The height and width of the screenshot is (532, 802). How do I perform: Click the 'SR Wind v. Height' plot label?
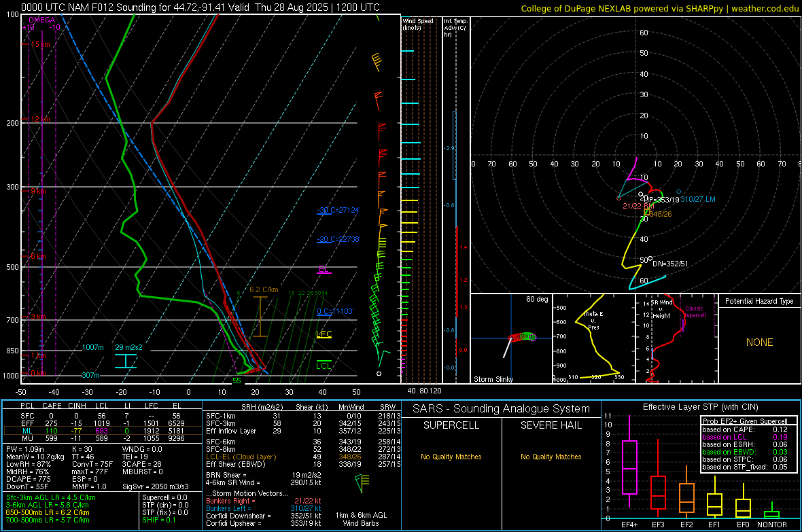tap(662, 309)
